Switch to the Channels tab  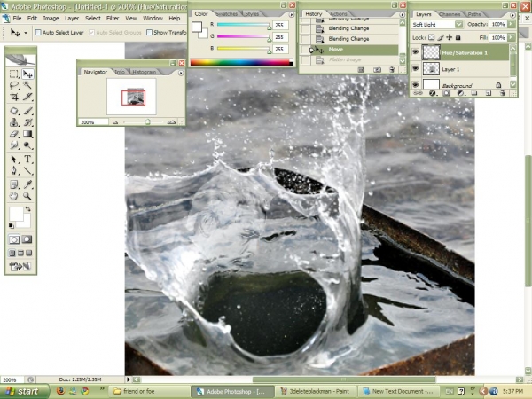click(450, 14)
